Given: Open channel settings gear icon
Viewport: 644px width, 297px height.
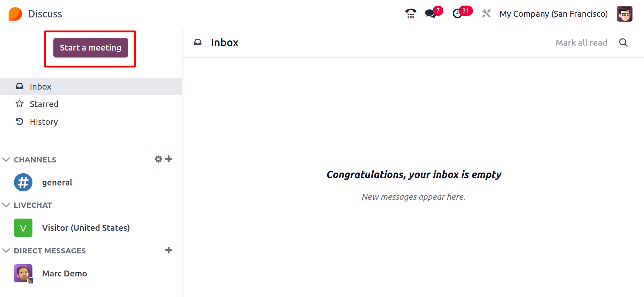Looking at the screenshot, I should [x=158, y=159].
